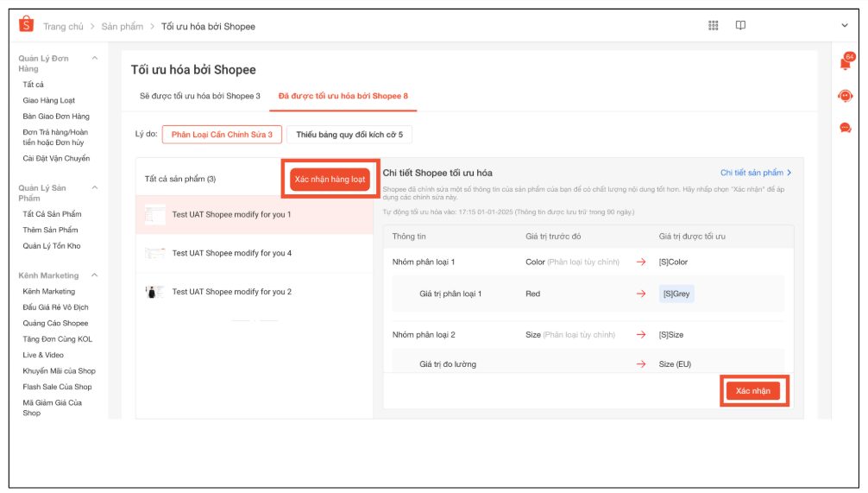The image size is (868, 493).
Task: Open the chat bubble icon
Action: pos(846,128)
